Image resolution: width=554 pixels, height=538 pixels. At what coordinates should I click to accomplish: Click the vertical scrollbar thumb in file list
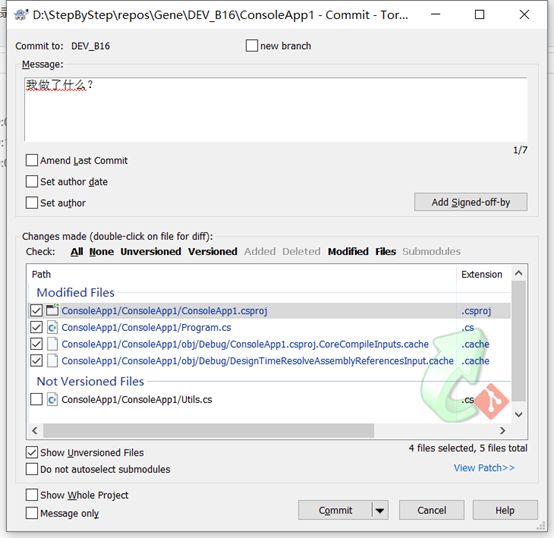[519, 341]
